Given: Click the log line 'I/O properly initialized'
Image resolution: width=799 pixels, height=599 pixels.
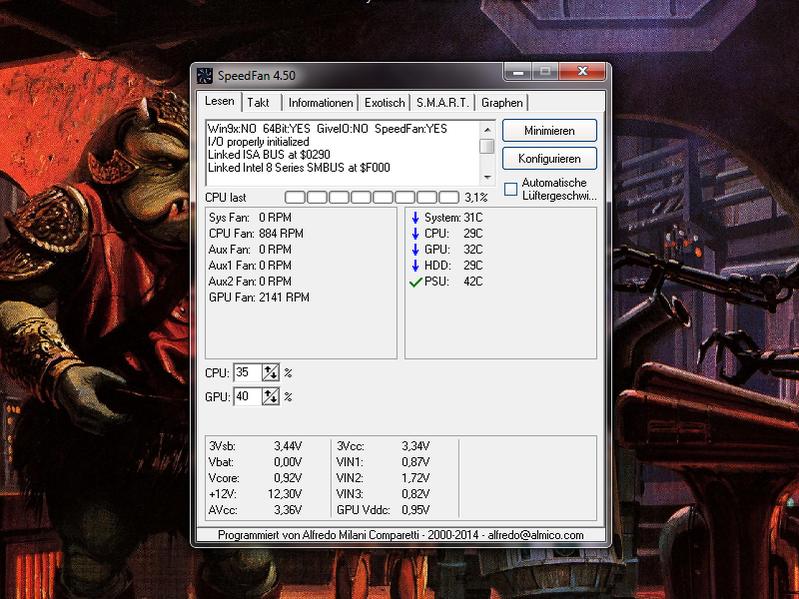Looking at the screenshot, I should tap(258, 142).
